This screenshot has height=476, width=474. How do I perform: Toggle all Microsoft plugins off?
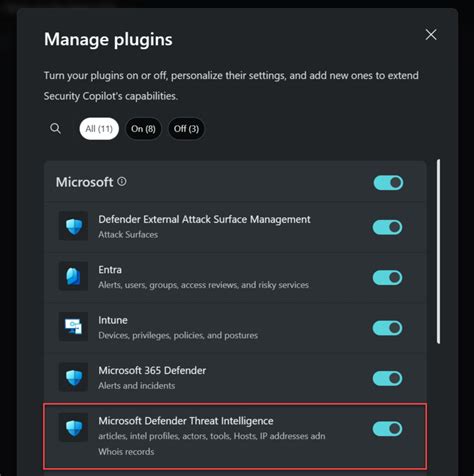click(x=388, y=183)
